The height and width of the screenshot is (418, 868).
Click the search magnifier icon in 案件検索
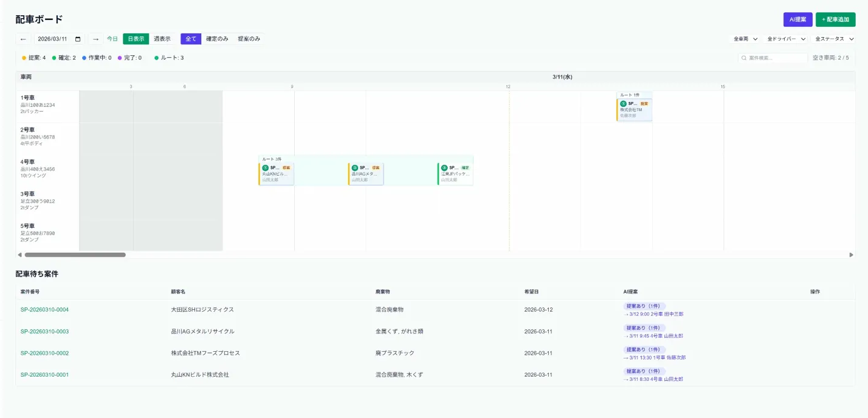click(744, 58)
